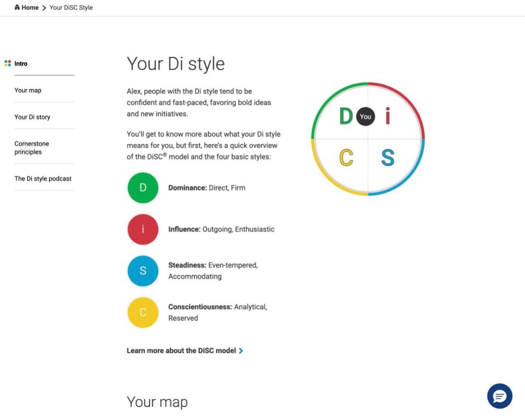Click the four-dot DiSC icon beside Intro
525x420 pixels.
pos(8,63)
